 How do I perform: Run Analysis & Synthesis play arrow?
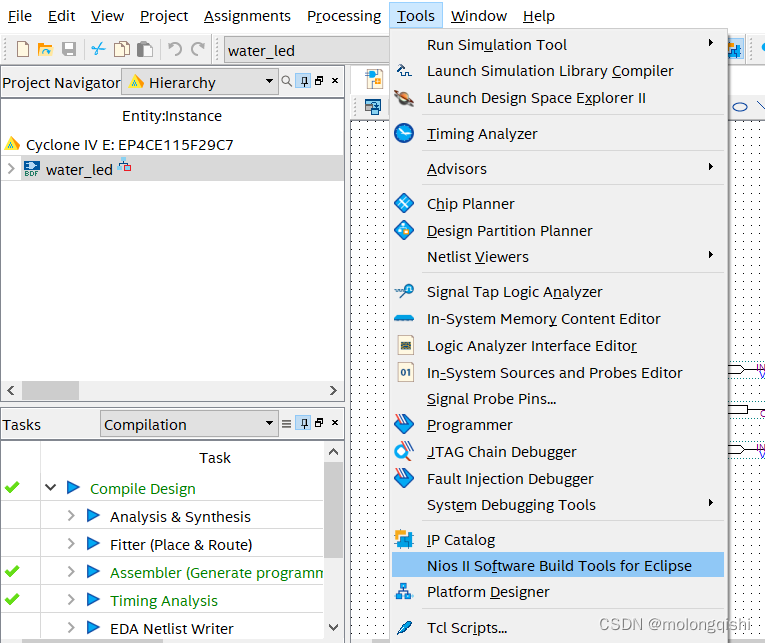[93, 515]
